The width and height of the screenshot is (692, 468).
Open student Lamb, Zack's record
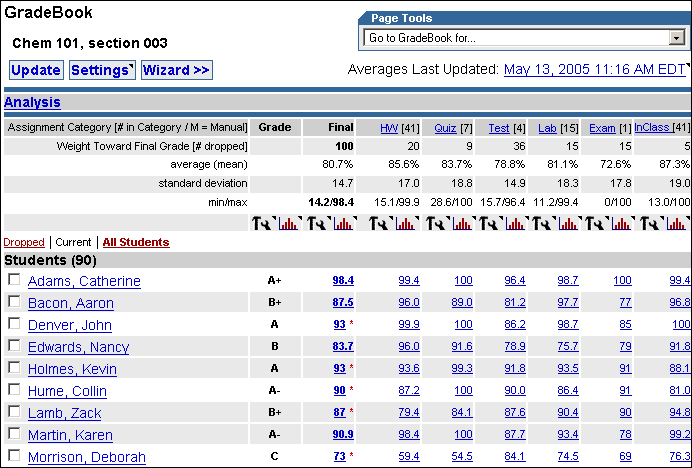64,413
